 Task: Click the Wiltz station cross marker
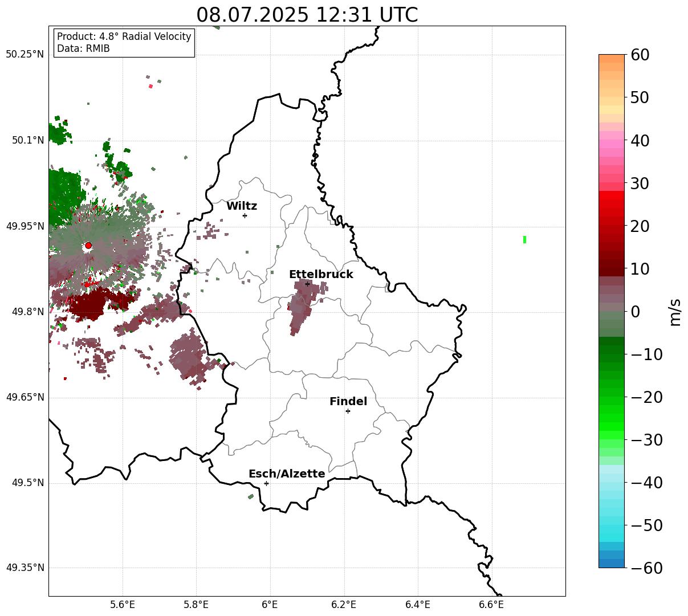pyautogui.click(x=245, y=215)
